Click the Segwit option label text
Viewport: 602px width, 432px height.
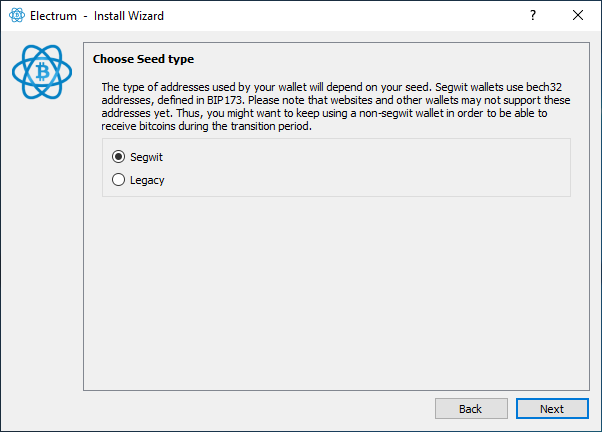tap(146, 157)
